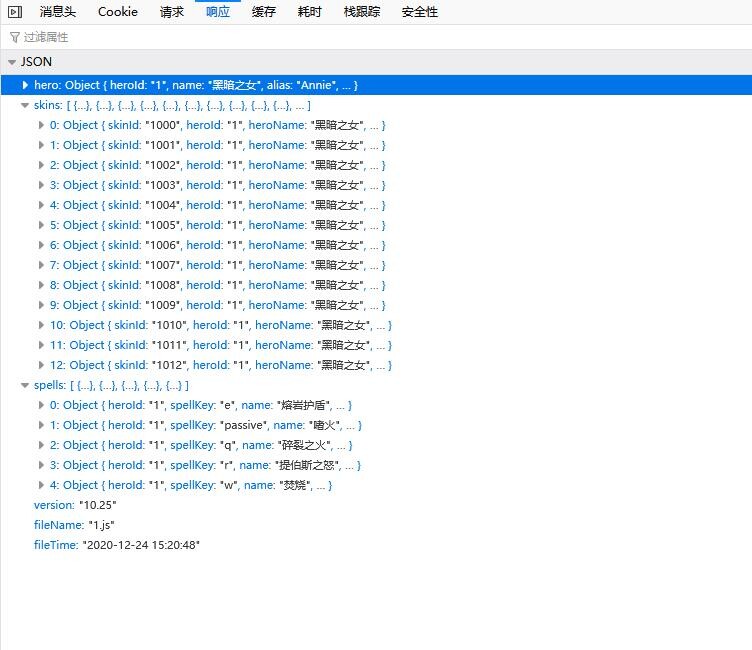Collapse the skins array
752x650 pixels.
click(25, 105)
